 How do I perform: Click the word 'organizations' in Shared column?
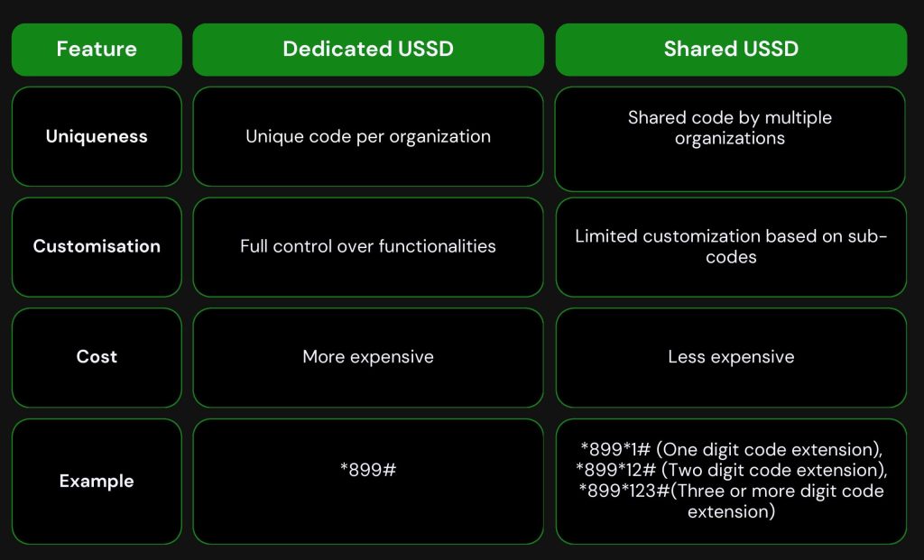pyautogui.click(x=730, y=138)
